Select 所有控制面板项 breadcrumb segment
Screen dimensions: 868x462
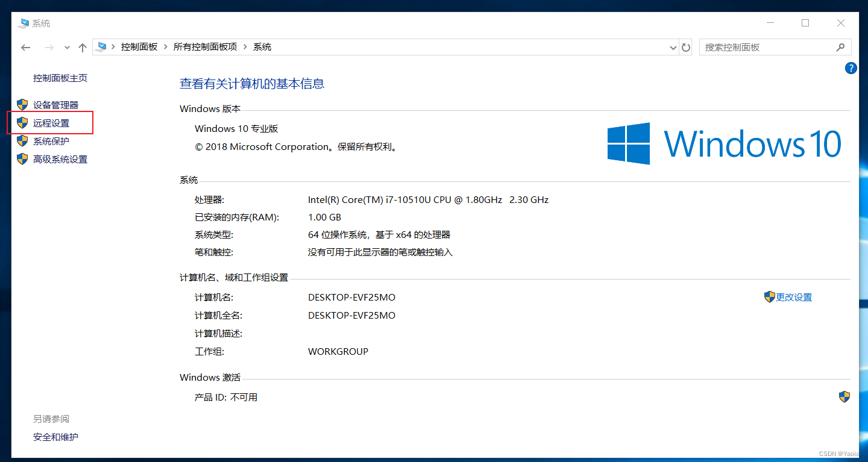click(206, 47)
